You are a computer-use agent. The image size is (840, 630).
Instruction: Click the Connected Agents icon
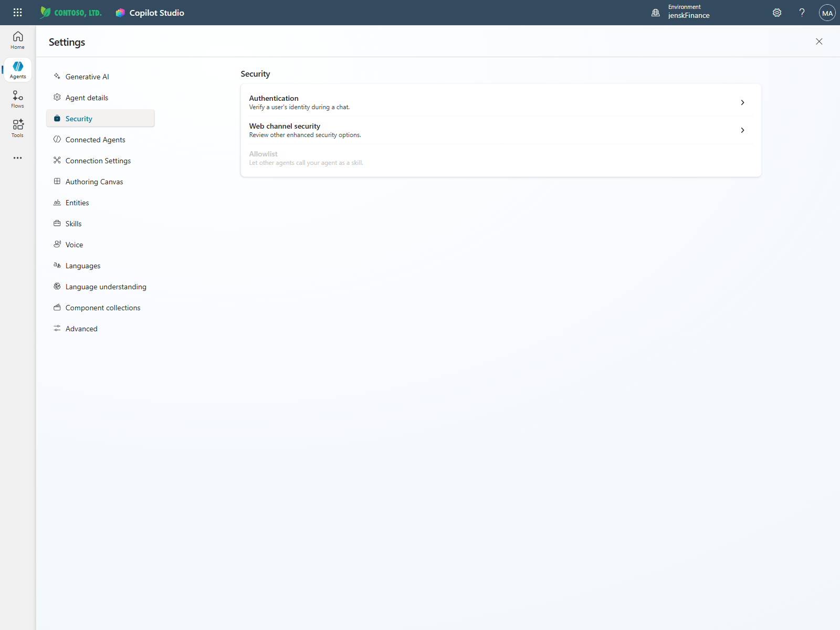point(57,140)
